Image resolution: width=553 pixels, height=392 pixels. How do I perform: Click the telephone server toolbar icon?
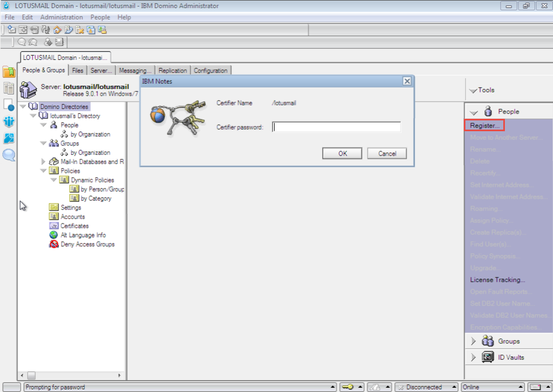click(69, 30)
